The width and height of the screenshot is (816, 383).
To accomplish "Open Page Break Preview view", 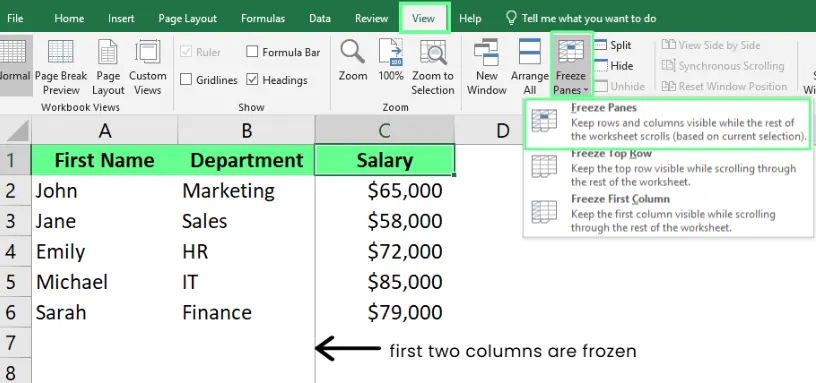I will tap(61, 66).
